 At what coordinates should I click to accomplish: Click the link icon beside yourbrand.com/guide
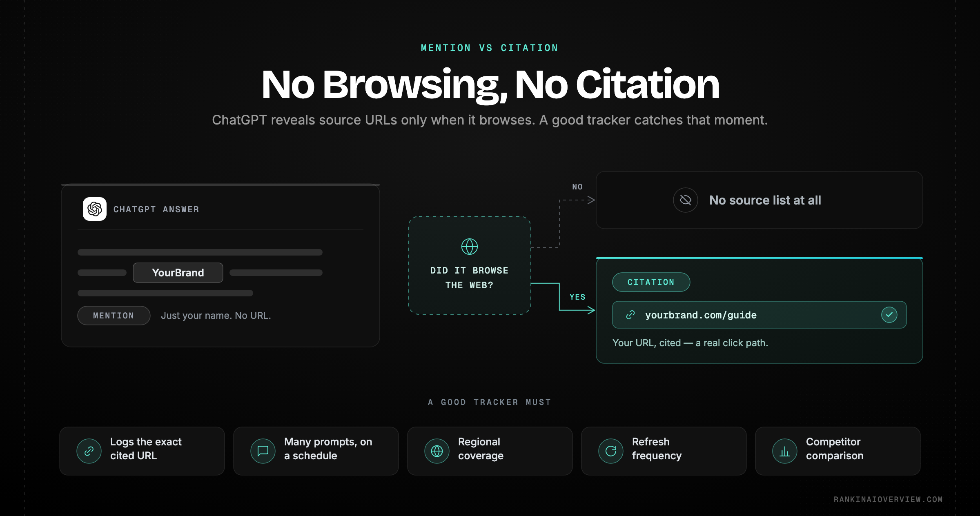[630, 315]
